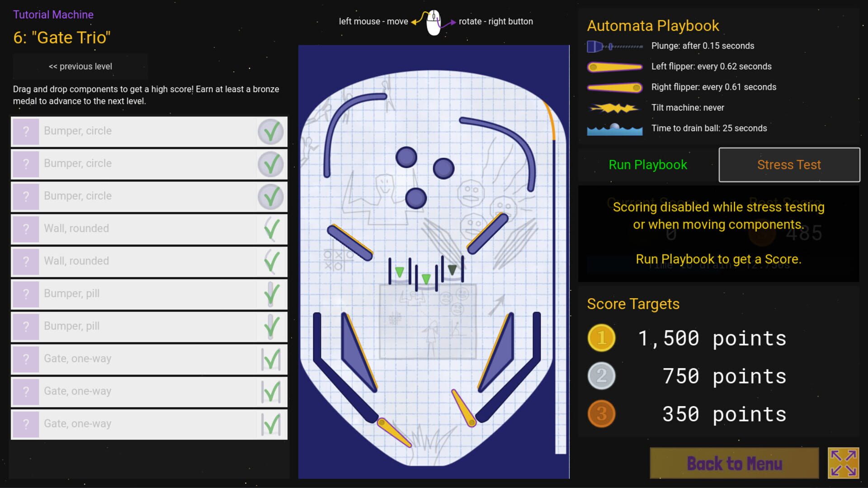The image size is (868, 488).
Task: Click the silver 750 points medal icon
Action: click(x=601, y=375)
